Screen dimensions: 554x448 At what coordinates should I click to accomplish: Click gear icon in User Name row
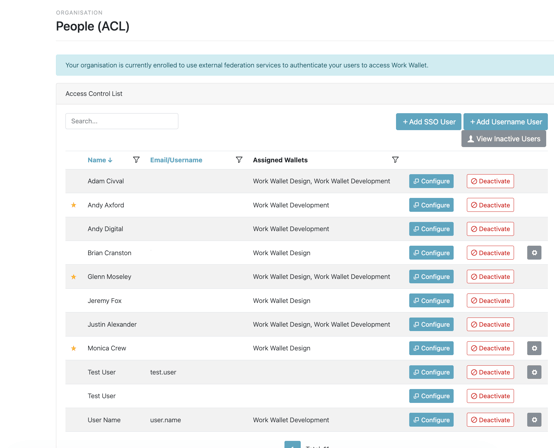534,420
